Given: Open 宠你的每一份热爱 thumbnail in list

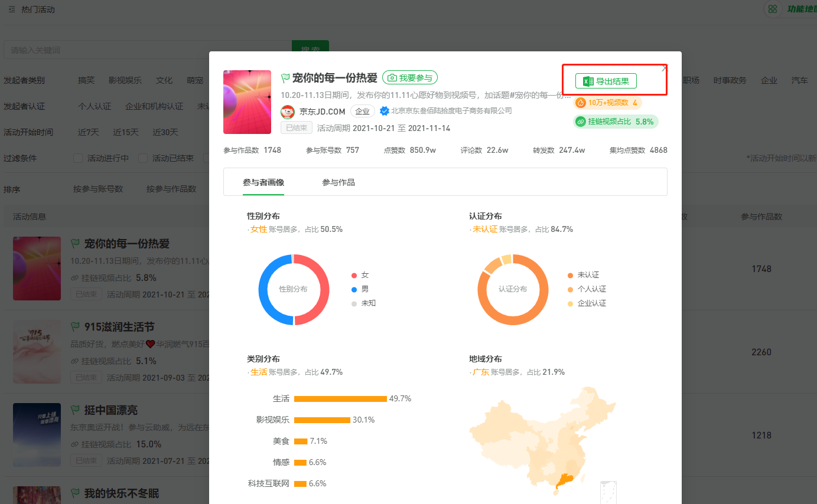Looking at the screenshot, I should pos(37,269).
